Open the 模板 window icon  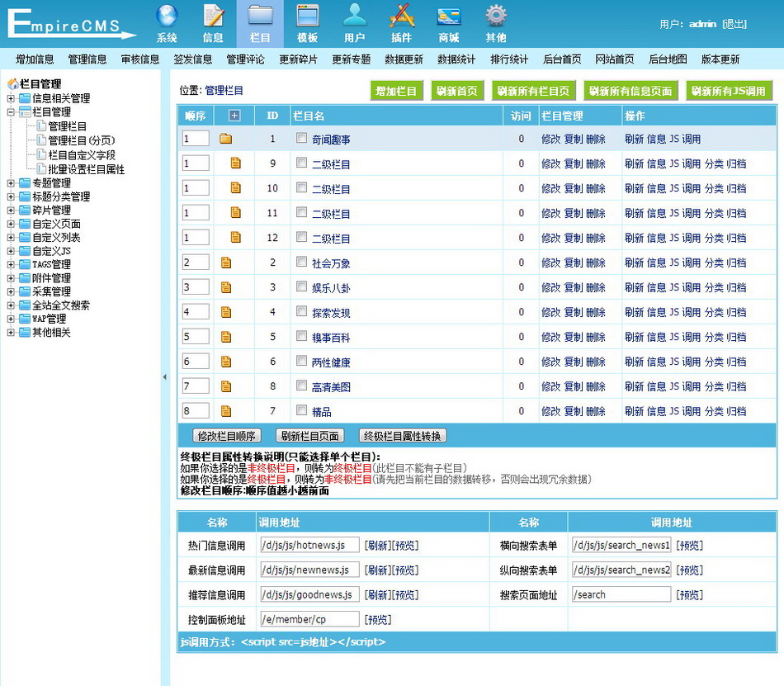pyautogui.click(x=307, y=16)
